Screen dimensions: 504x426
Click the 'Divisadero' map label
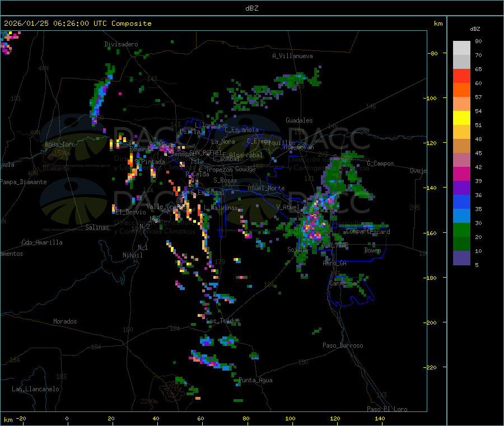[121, 44]
